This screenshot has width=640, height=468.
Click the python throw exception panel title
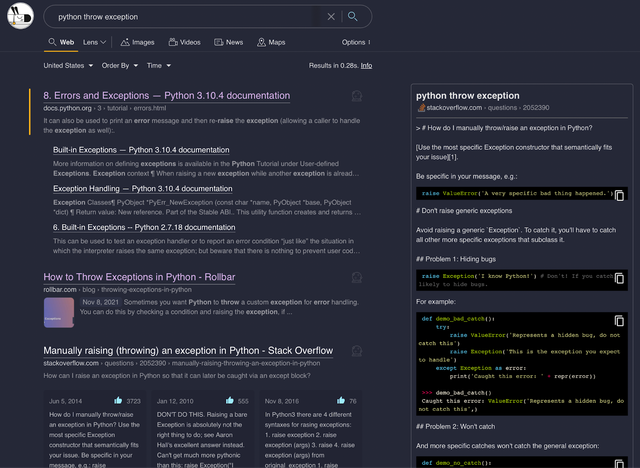click(468, 95)
